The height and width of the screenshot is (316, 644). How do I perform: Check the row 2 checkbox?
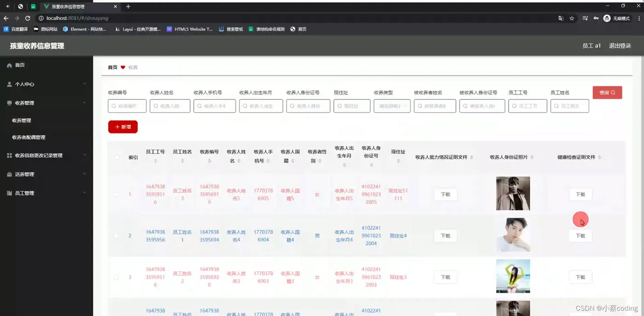click(x=116, y=236)
